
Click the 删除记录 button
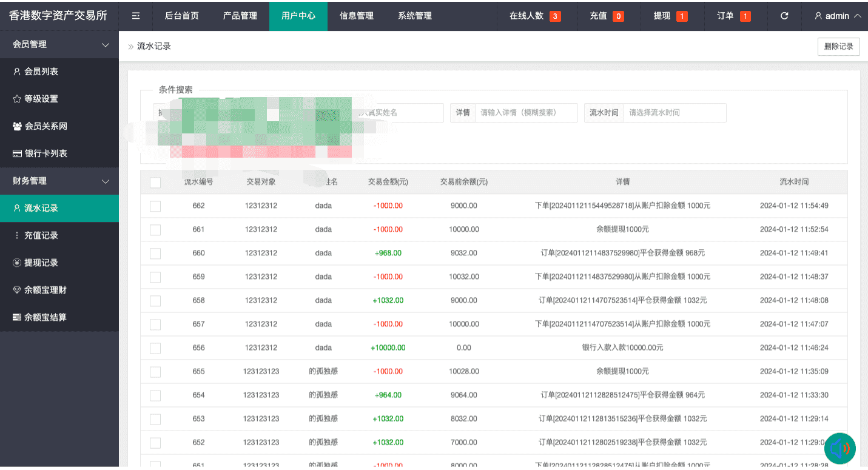839,47
